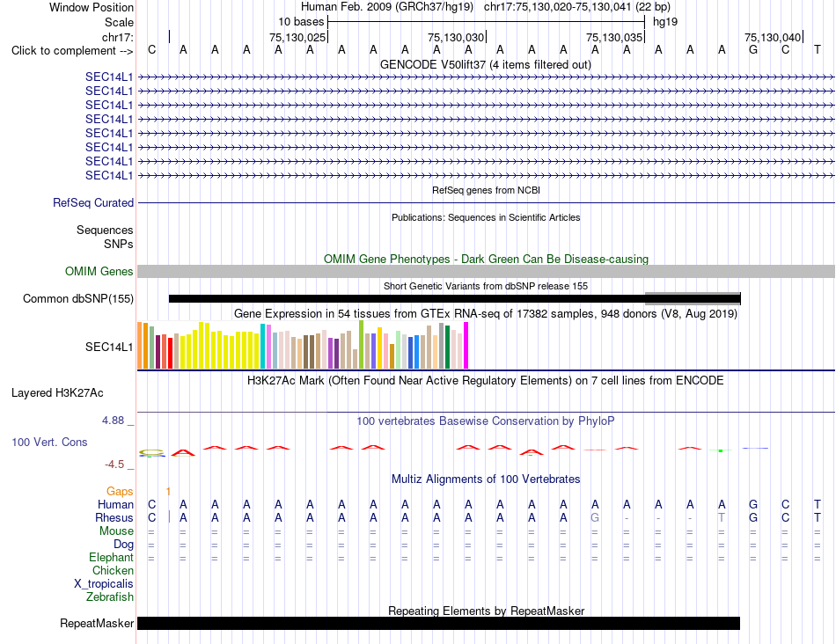This screenshot has width=836, height=644.
Task: Click the Elephant alignment row label
Action: (111, 557)
